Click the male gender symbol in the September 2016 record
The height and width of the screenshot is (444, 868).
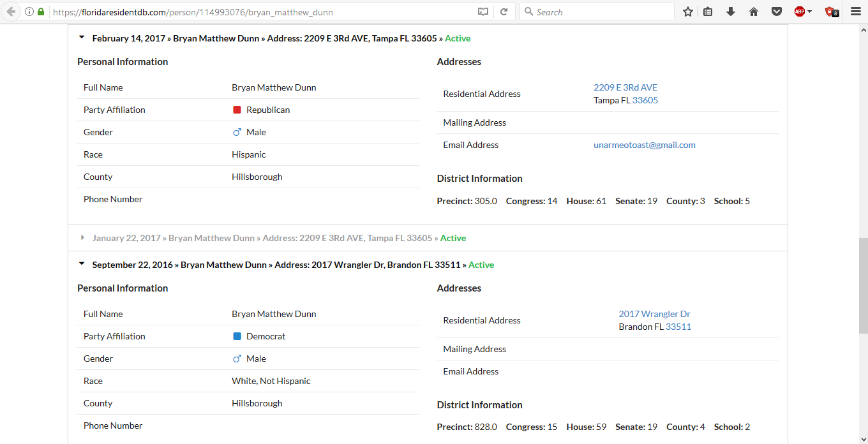[x=237, y=359]
